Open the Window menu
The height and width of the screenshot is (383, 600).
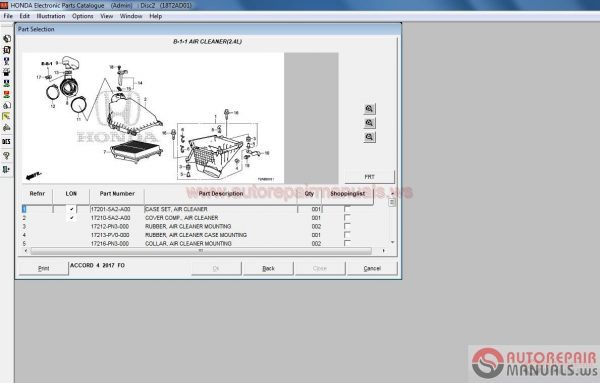131,16
